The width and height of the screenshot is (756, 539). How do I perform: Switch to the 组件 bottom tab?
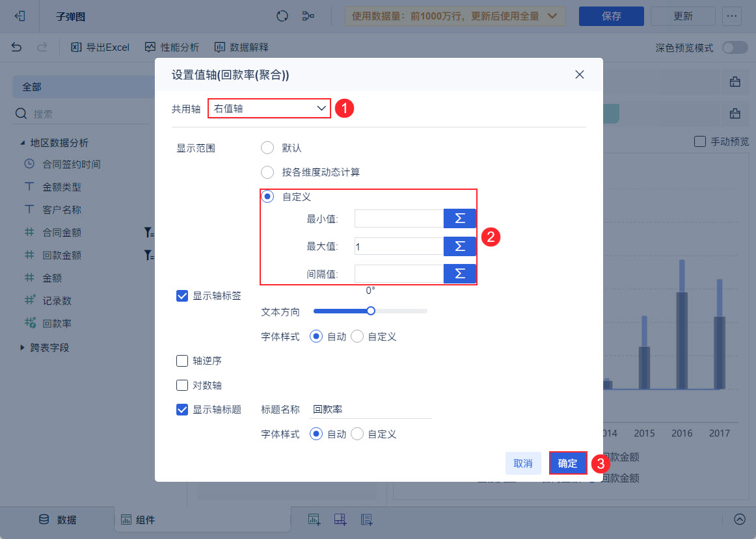click(137, 519)
